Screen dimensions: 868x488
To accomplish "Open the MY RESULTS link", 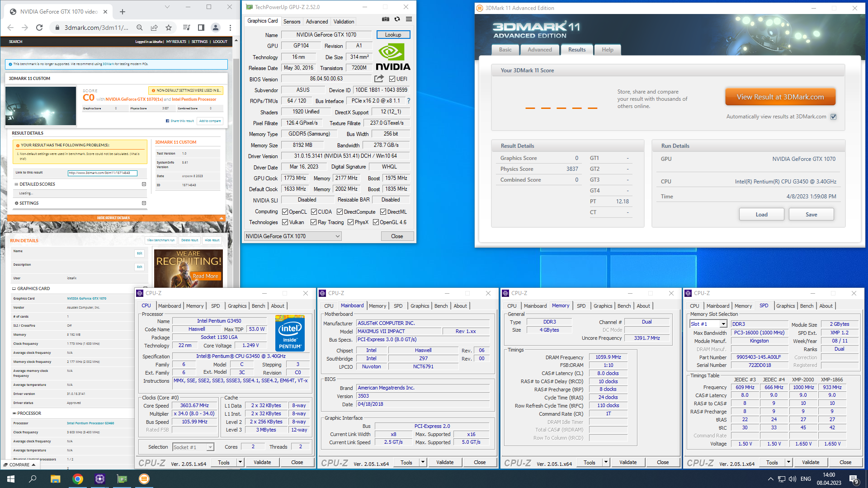I will point(176,42).
